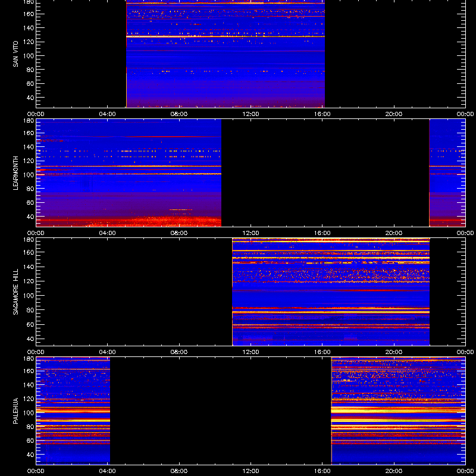Select Learmonth spectrogram block after 22:00
This screenshot has width=476, height=476.
[447, 173]
